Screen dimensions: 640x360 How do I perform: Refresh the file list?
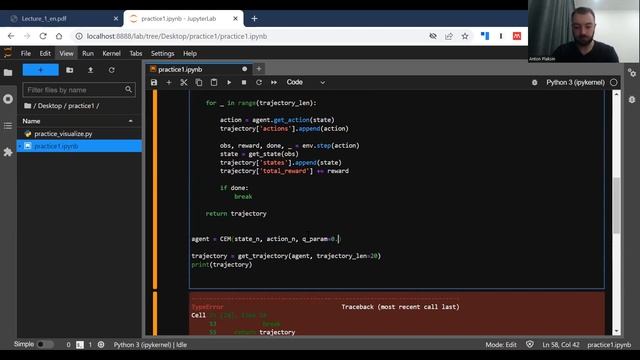[x=111, y=70]
